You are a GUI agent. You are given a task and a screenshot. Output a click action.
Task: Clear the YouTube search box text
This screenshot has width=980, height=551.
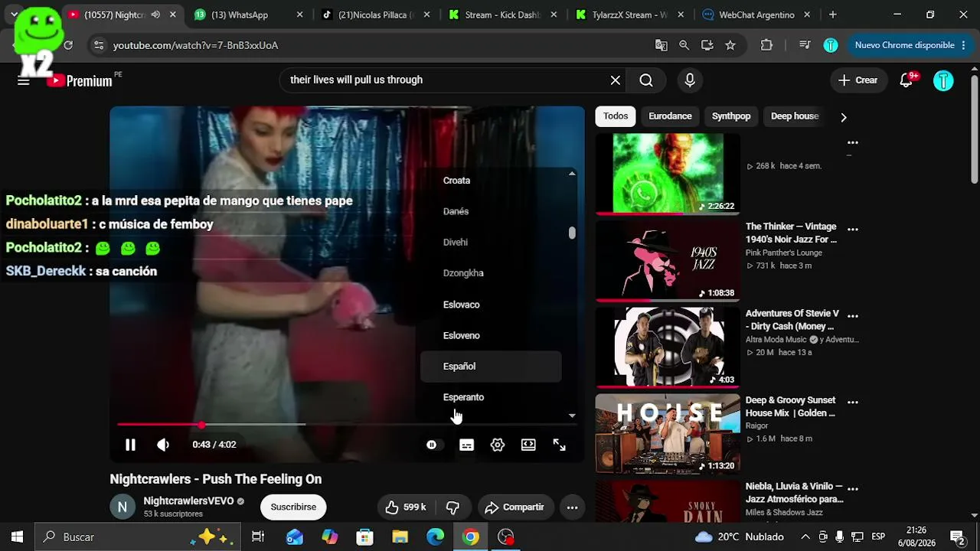tap(615, 80)
